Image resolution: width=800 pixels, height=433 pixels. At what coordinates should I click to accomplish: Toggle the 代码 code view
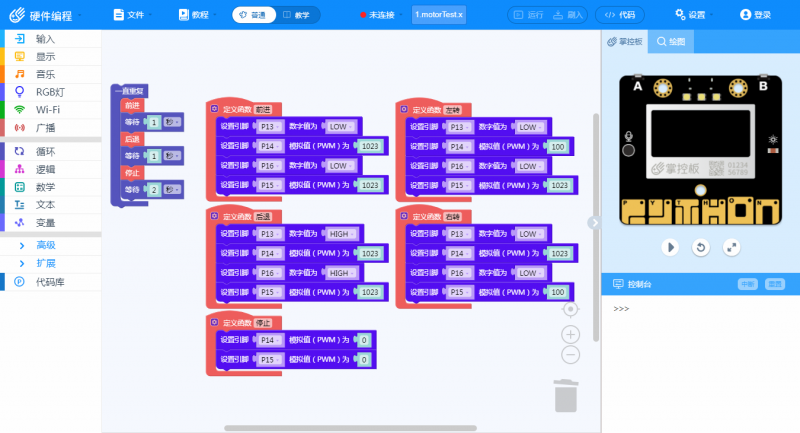coord(620,15)
